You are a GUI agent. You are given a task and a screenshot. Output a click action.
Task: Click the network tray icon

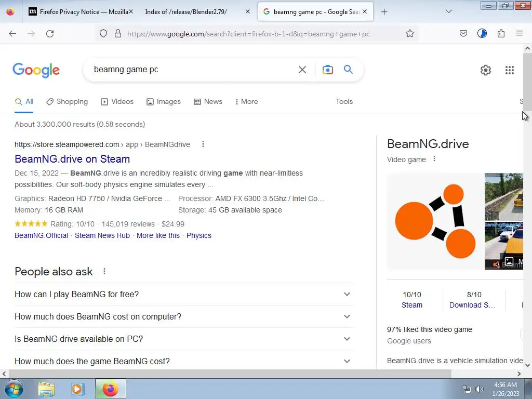(x=467, y=389)
